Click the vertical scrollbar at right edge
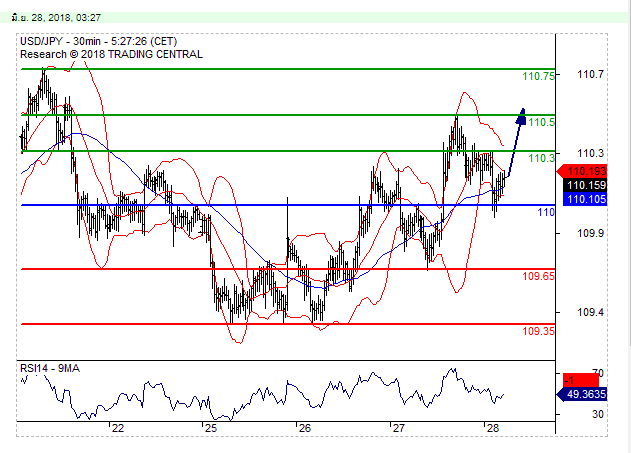631x453 pixels. [629, 173]
